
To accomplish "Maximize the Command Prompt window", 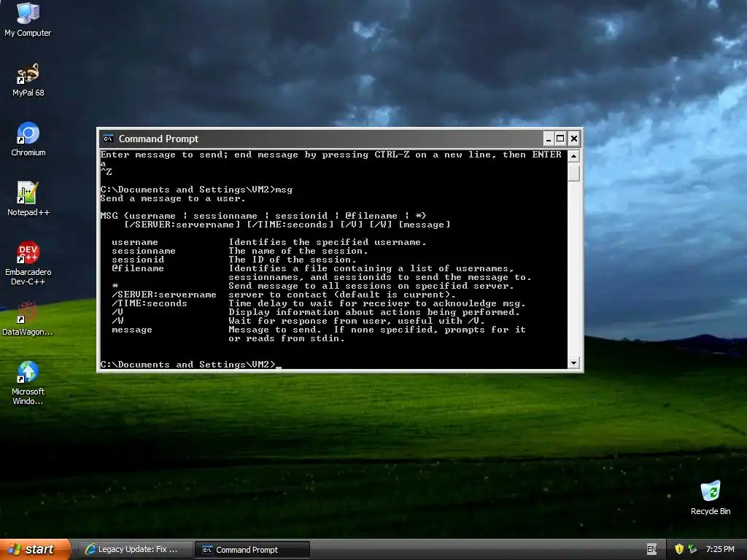I will coord(561,139).
